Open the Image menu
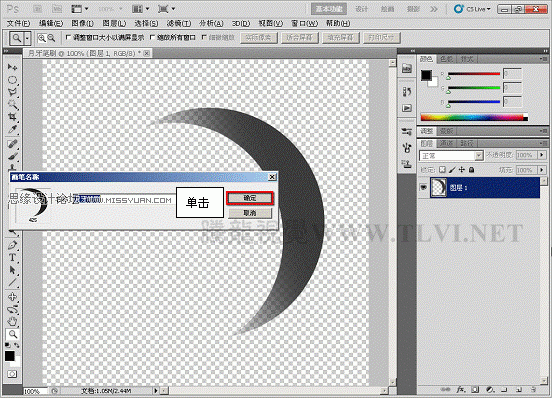Screen dimensions: 552x398 tap(82, 24)
